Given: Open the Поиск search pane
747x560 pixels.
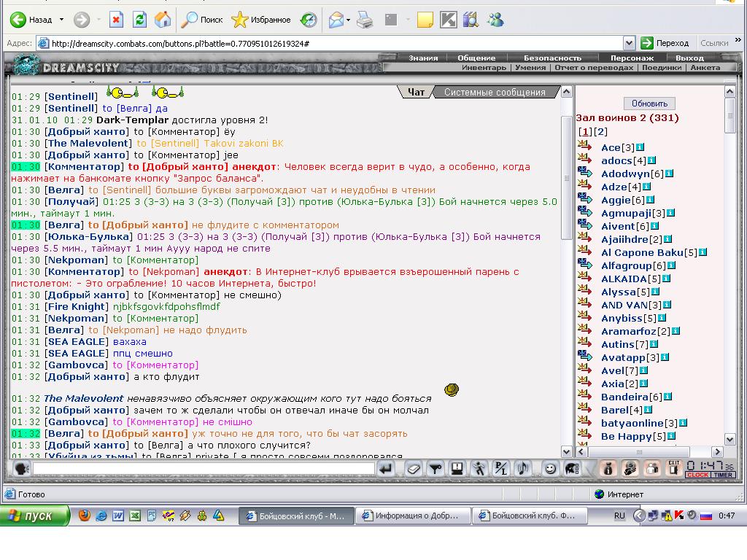Looking at the screenshot, I should click(x=203, y=20).
